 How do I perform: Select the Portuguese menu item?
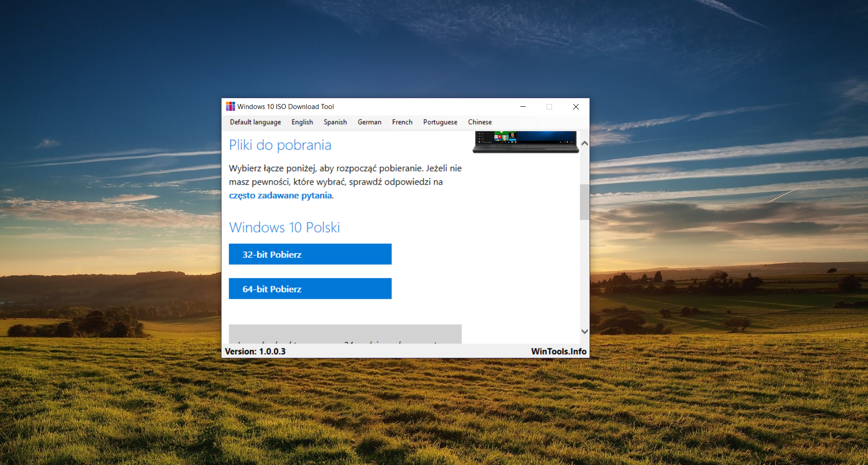click(440, 122)
